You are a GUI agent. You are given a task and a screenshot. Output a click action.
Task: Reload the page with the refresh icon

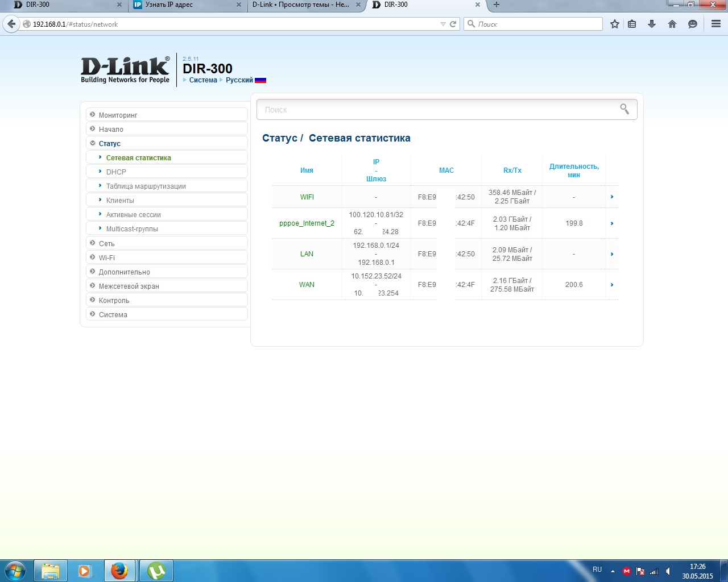(453, 24)
